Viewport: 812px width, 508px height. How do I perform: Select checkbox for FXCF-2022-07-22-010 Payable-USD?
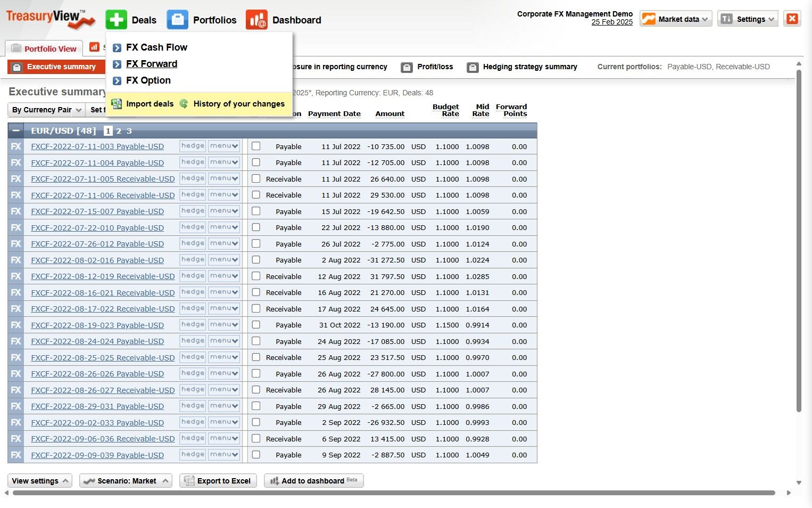(256, 227)
